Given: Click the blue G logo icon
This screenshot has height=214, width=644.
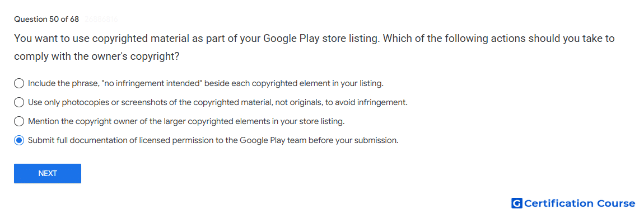Looking at the screenshot, I should click(517, 203).
